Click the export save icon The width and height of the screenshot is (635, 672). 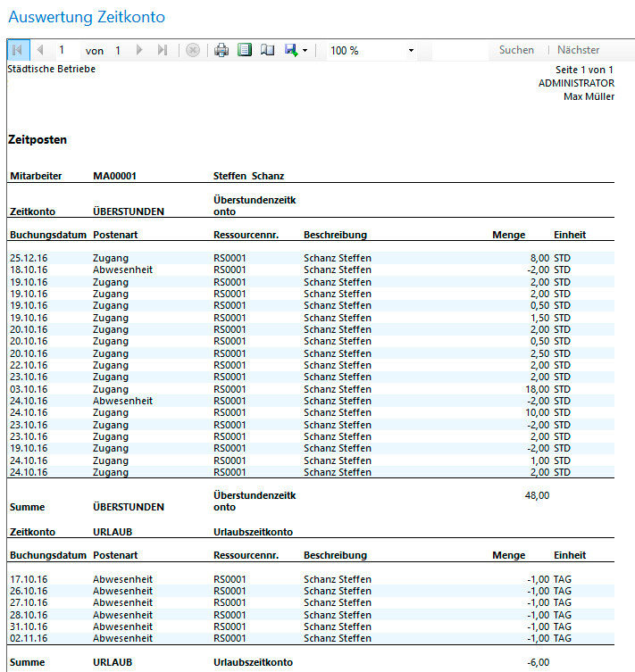point(290,50)
